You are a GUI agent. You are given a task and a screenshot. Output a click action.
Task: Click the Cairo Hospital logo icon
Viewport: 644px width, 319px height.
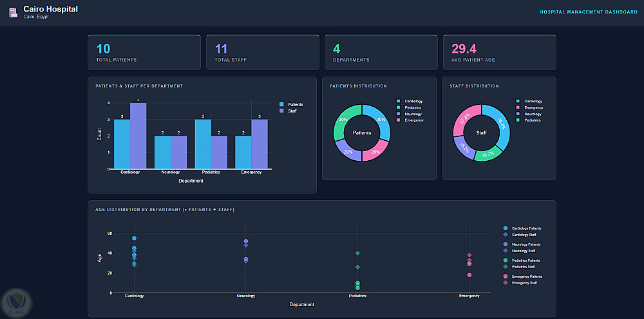coord(14,12)
